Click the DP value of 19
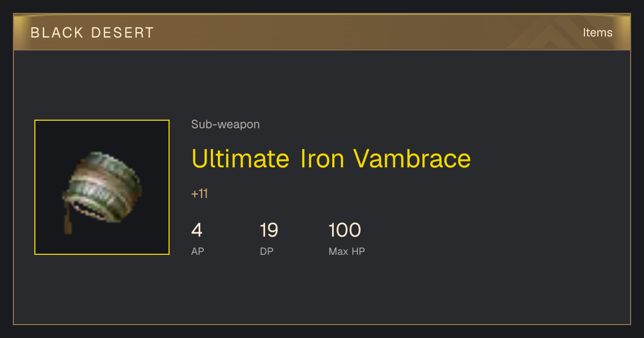Screen dimensions: 644x338 click(269, 230)
